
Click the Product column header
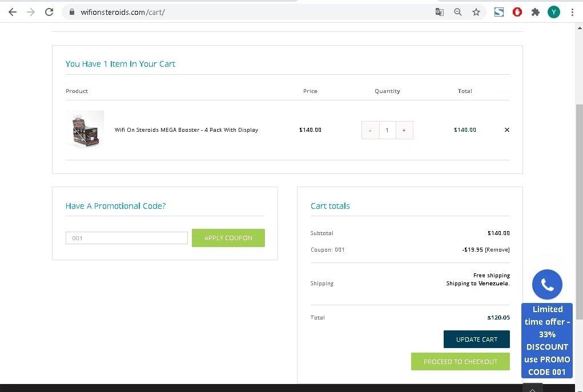pyautogui.click(x=77, y=91)
